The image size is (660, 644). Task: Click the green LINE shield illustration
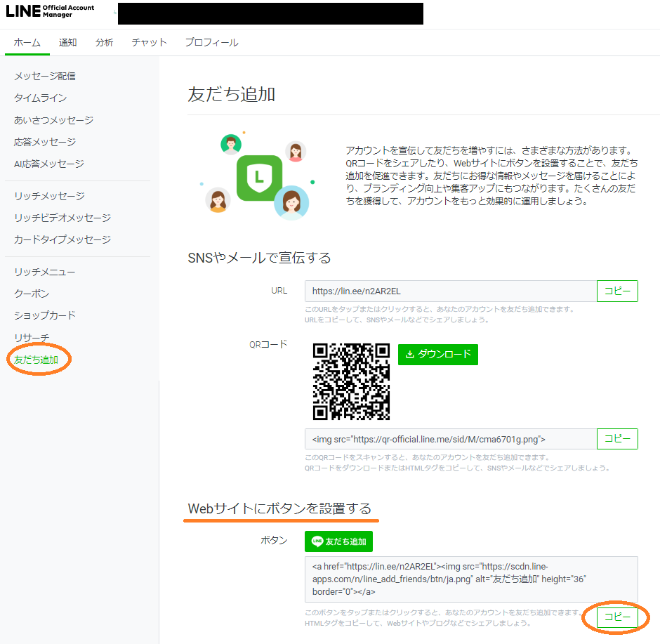(259, 178)
